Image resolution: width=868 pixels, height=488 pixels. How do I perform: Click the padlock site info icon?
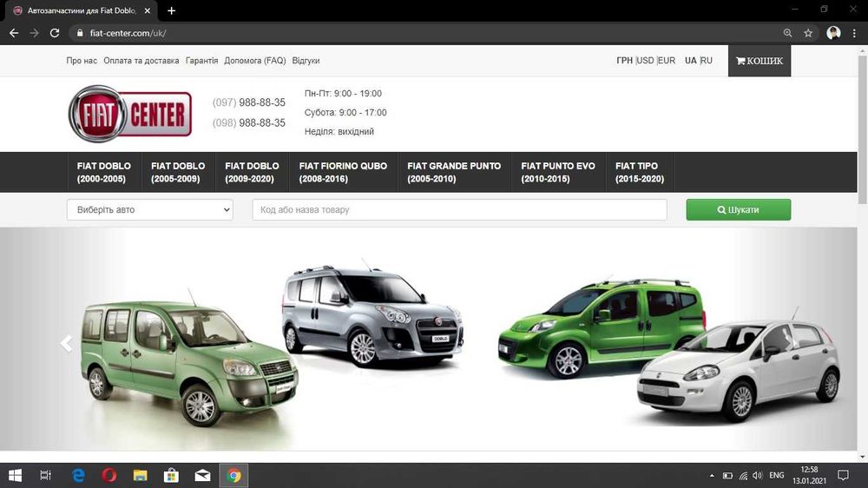(80, 33)
